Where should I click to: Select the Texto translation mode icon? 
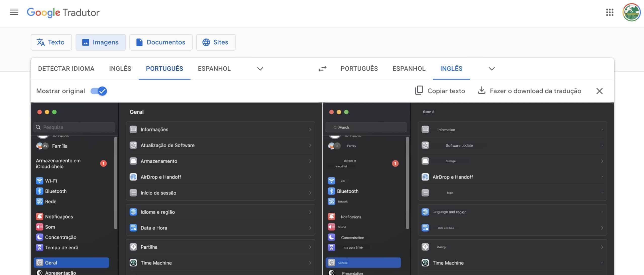coord(41,42)
